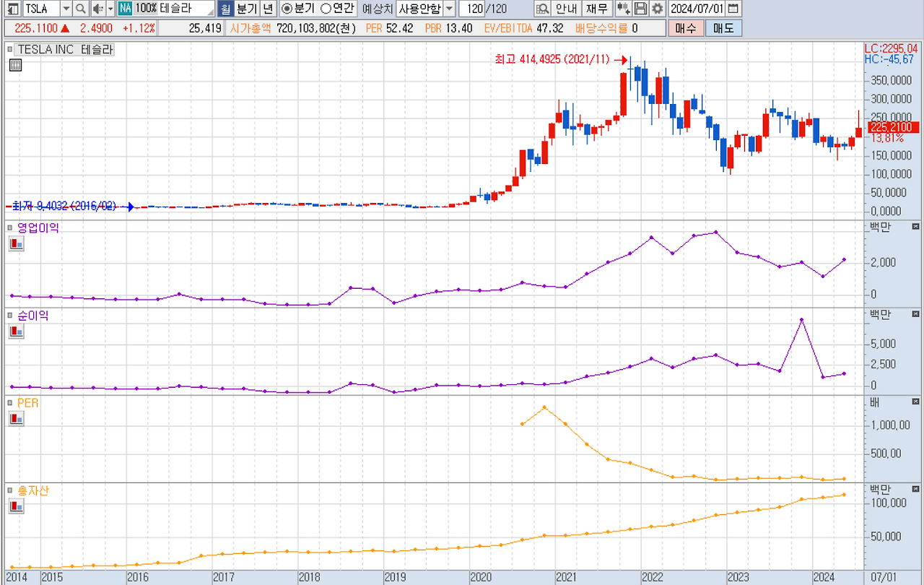This screenshot has width=924, height=585.
Task: Click the red 225.2100 current price tag
Action: click(893, 127)
